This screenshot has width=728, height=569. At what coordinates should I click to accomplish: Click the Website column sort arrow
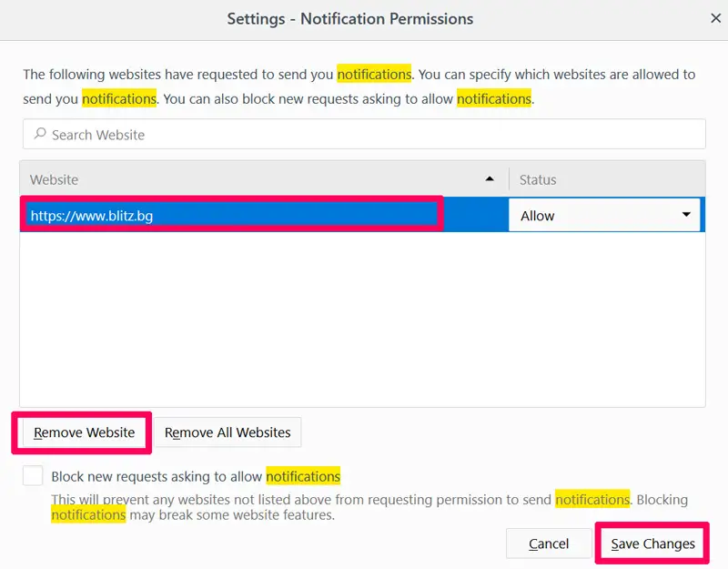pos(490,178)
